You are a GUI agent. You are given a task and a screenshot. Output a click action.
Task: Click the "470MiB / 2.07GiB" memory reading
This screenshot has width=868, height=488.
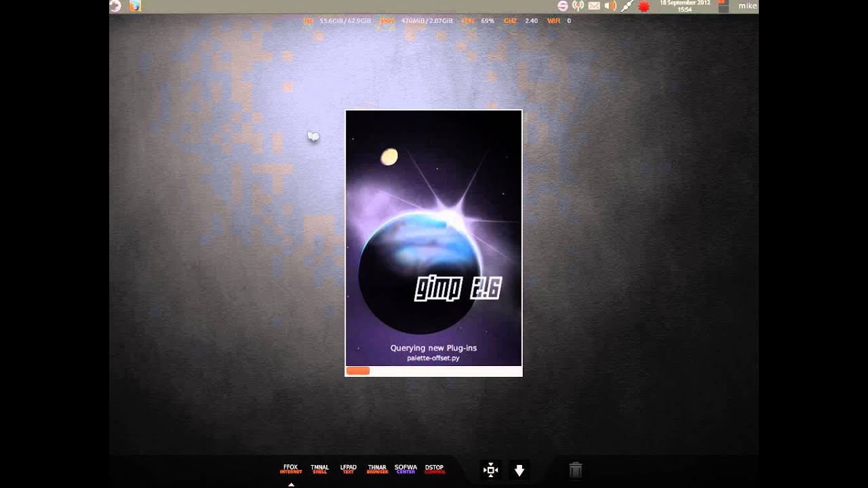[x=427, y=21]
